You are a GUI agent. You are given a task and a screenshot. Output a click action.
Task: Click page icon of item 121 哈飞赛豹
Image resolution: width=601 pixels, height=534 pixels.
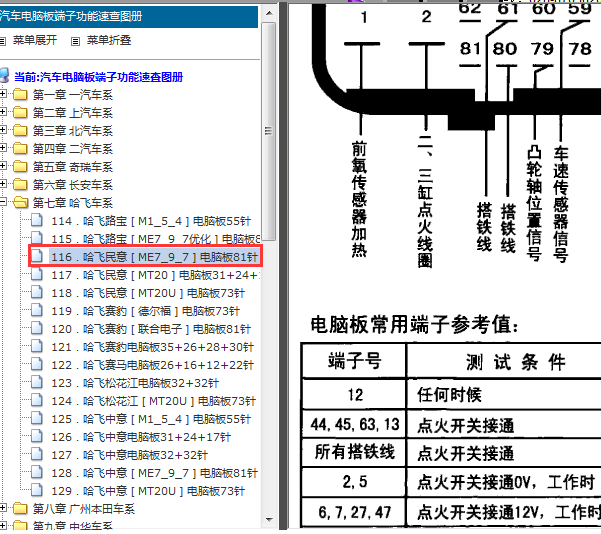[x=37, y=346]
